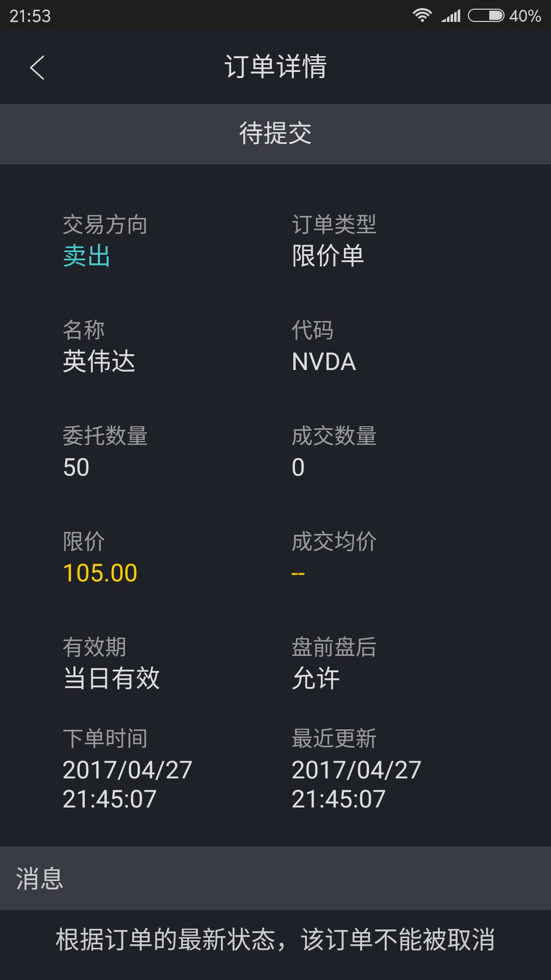Tap the battery indicator icon
This screenshot has width=551, height=980.
point(486,16)
